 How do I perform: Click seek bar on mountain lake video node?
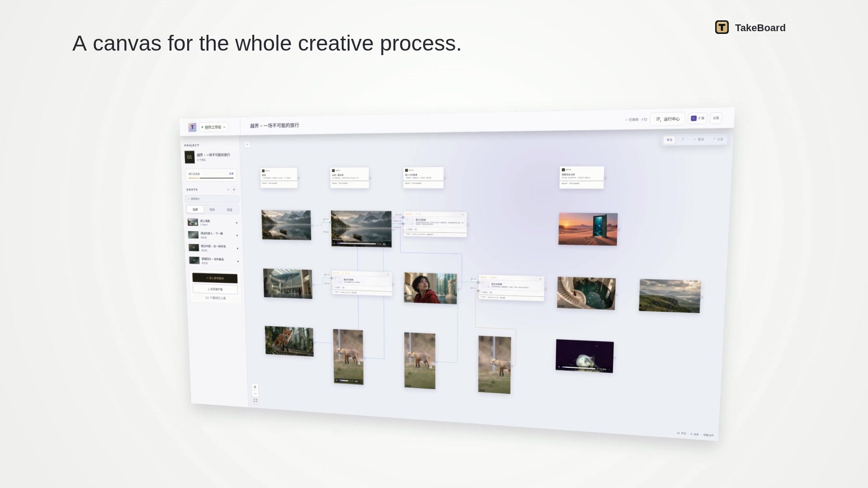[357, 244]
